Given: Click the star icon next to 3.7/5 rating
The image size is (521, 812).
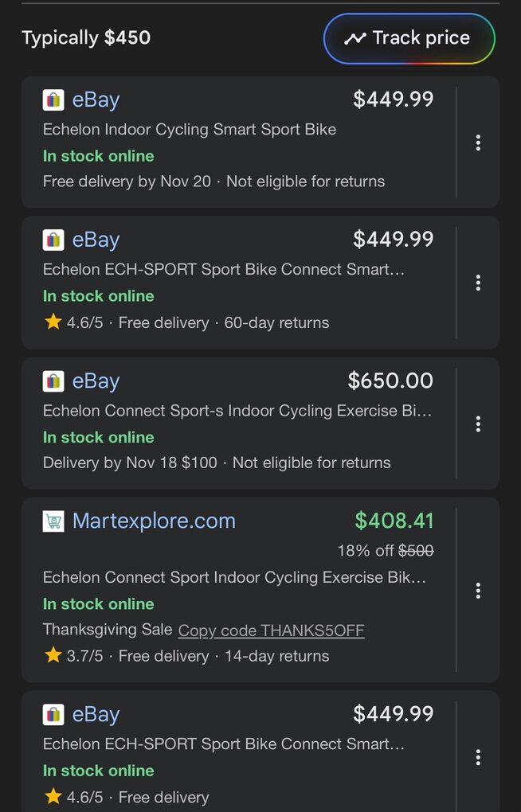Looking at the screenshot, I should pos(53,656).
